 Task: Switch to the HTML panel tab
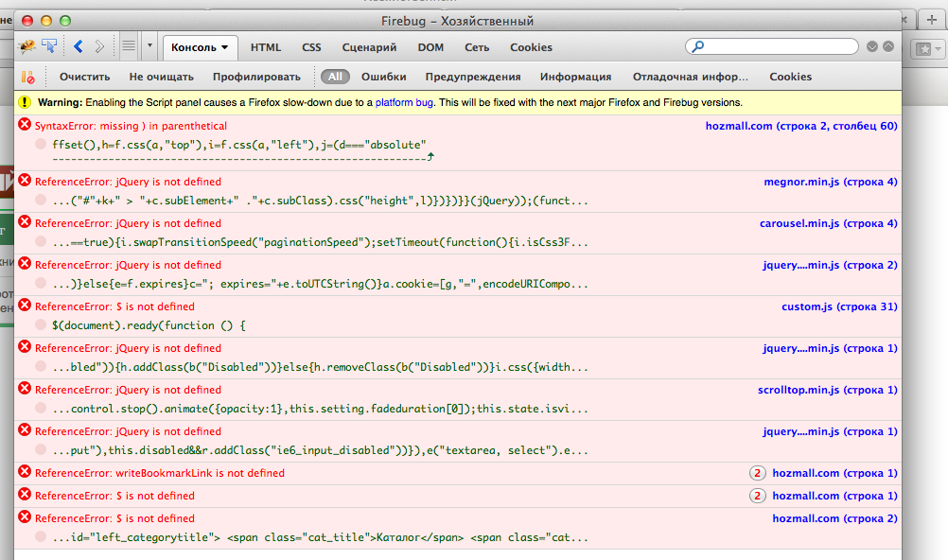pos(266,47)
